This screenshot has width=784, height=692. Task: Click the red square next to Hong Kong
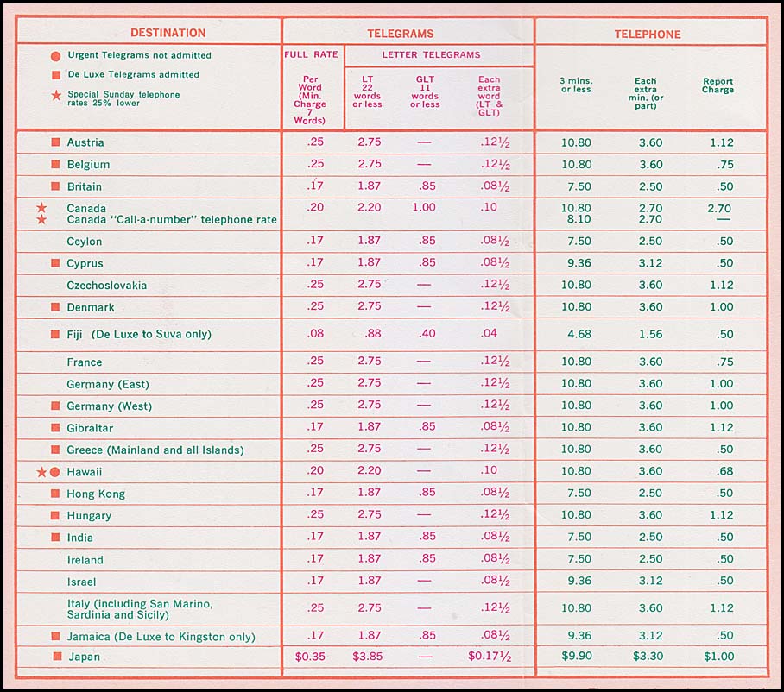[x=55, y=494]
